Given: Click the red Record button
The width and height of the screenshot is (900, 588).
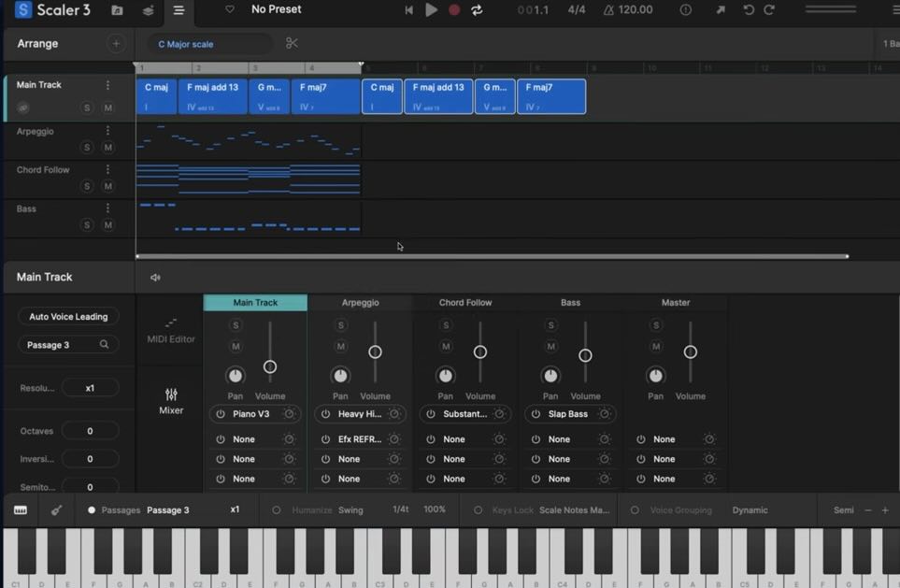Looking at the screenshot, I should click(454, 10).
